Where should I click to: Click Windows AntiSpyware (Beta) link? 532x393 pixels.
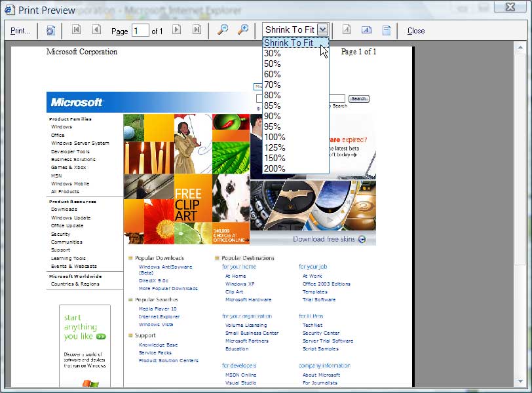coord(165,270)
